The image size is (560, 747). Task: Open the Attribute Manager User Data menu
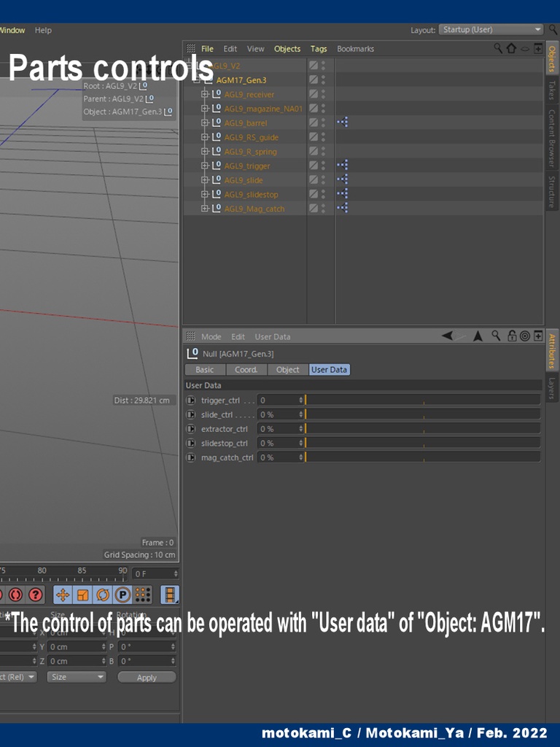[273, 337]
